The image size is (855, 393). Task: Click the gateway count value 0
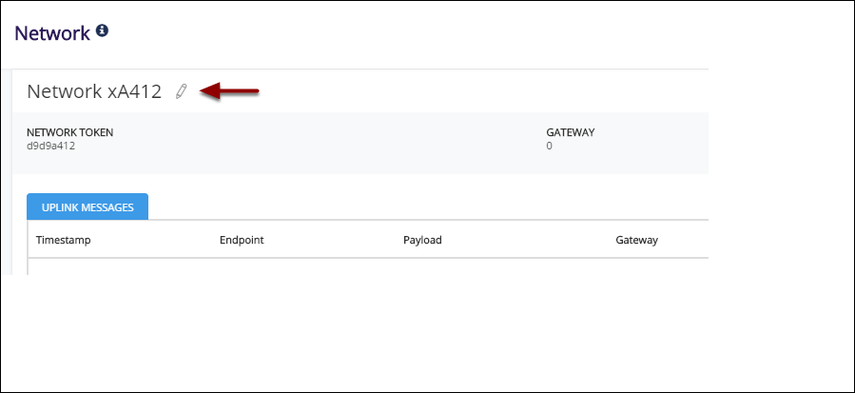(549, 146)
